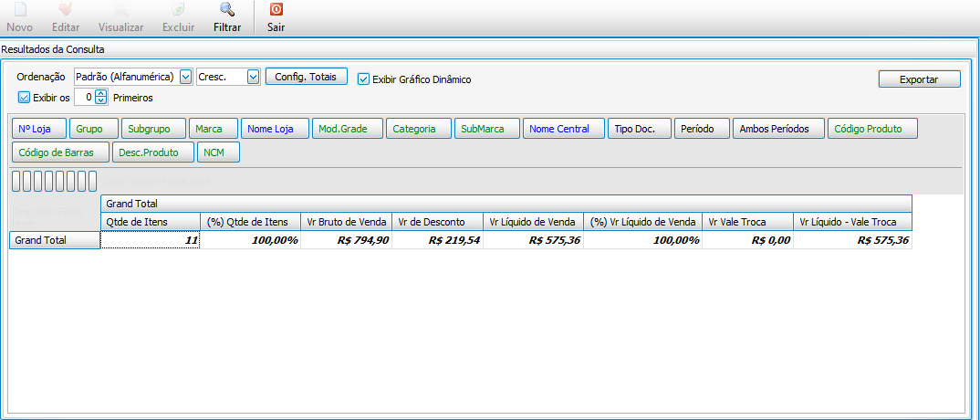Select the Período field button
Viewport: 980px width, 420px height.
click(702, 129)
